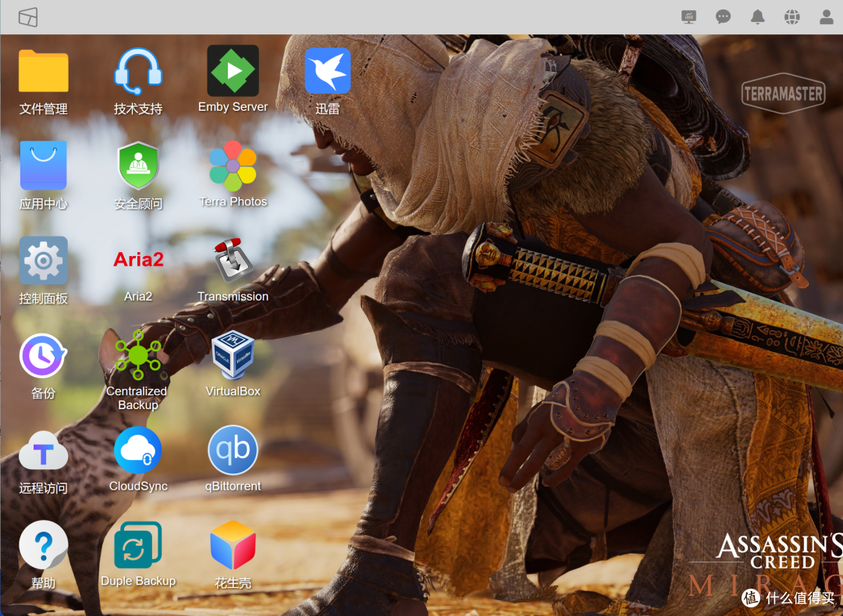Image resolution: width=843 pixels, height=616 pixels.
Task: Launch CloudSync app
Action: click(x=138, y=450)
